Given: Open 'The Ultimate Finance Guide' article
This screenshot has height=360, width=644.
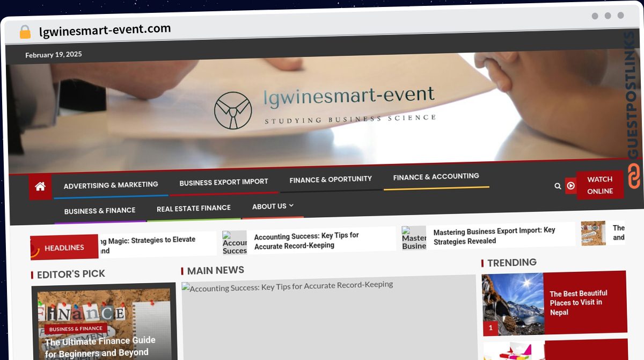Looking at the screenshot, I should (x=100, y=347).
